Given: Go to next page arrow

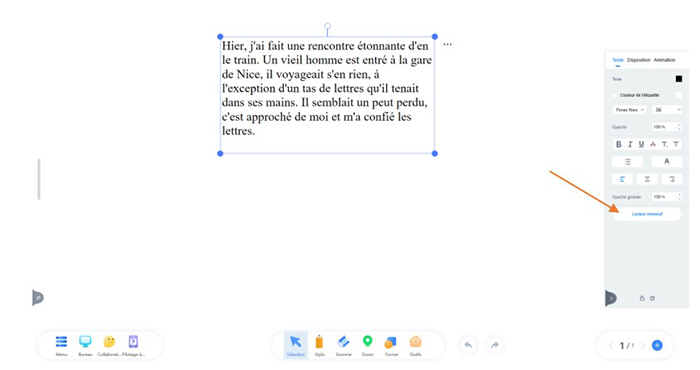Looking at the screenshot, I should click(643, 345).
